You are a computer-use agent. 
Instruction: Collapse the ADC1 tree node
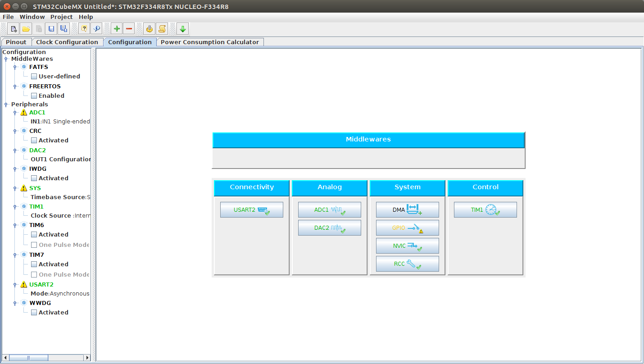tap(15, 113)
